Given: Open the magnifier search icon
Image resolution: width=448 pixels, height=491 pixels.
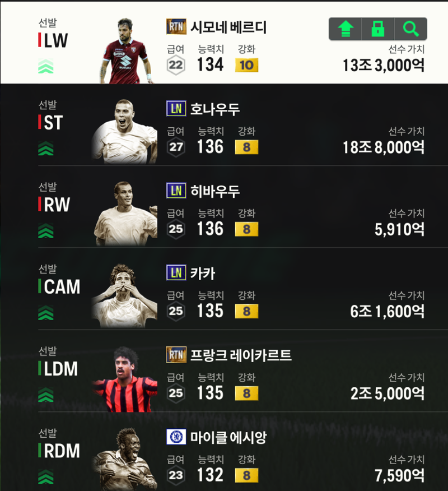Looking at the screenshot, I should (411, 29).
